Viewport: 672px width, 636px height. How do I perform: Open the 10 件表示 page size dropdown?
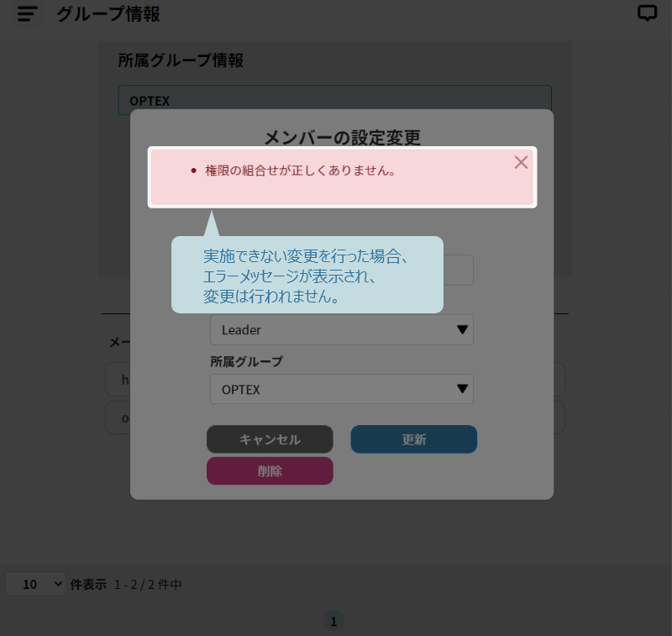coord(36,584)
